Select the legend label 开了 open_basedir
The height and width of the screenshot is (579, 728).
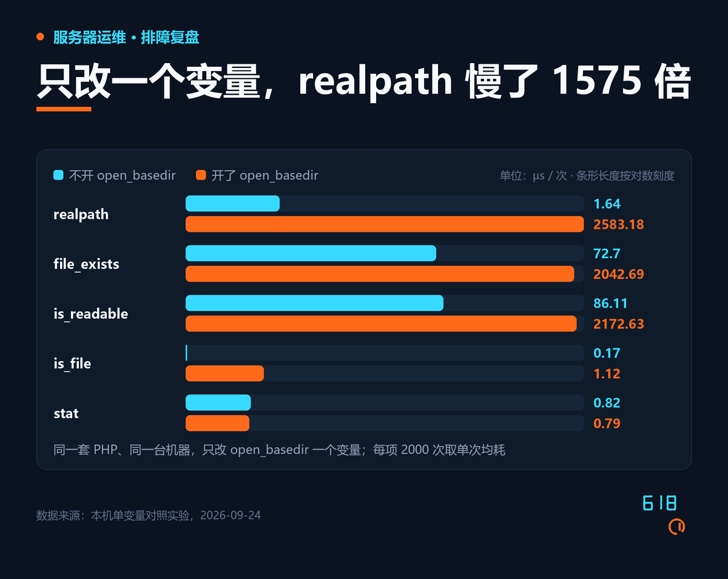[x=265, y=175]
